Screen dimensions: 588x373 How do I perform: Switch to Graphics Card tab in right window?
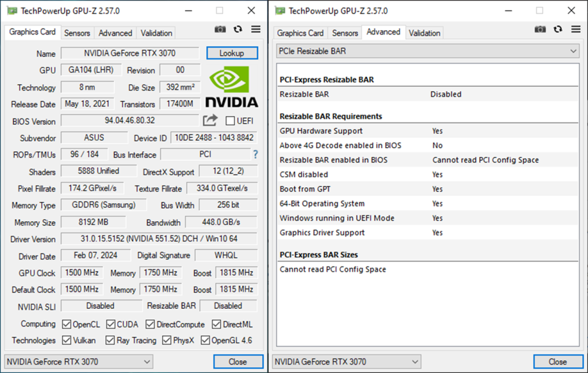[x=300, y=33]
